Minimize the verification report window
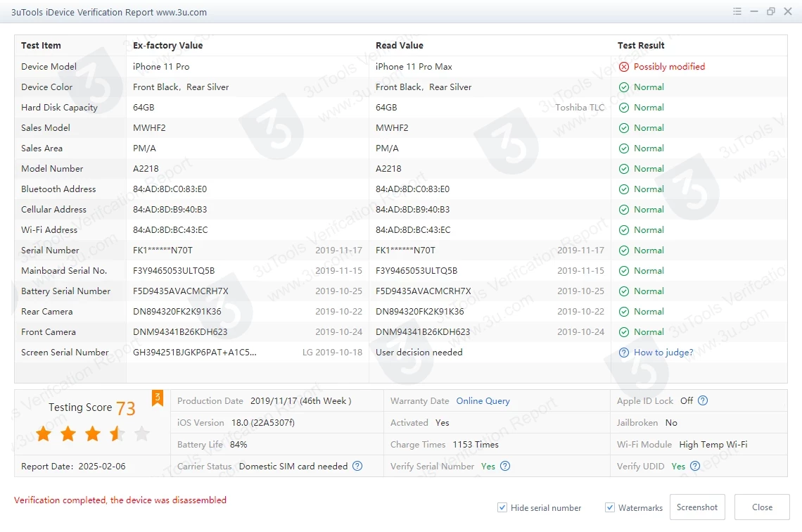This screenshot has height=532, width=802. pyautogui.click(x=754, y=11)
